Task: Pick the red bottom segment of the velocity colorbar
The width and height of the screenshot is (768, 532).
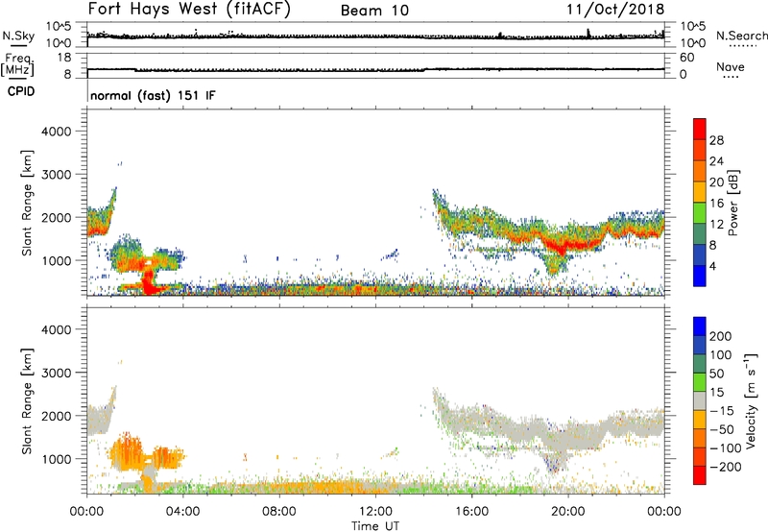Action: (700, 475)
